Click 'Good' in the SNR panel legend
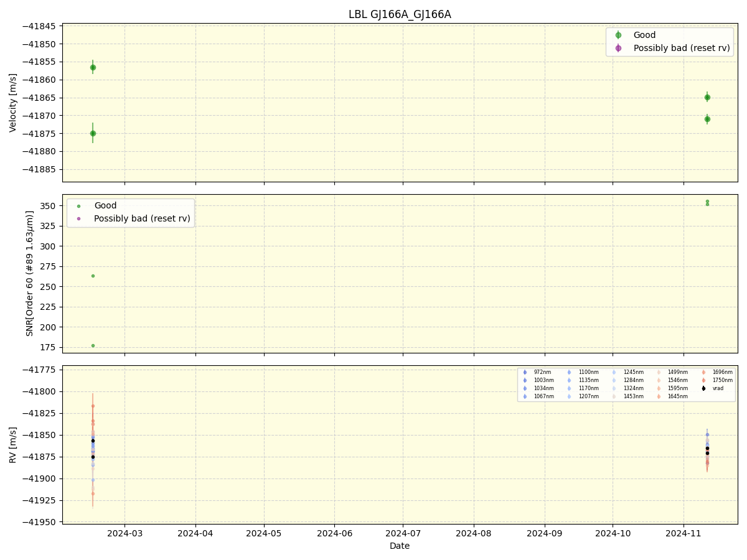 point(105,205)
